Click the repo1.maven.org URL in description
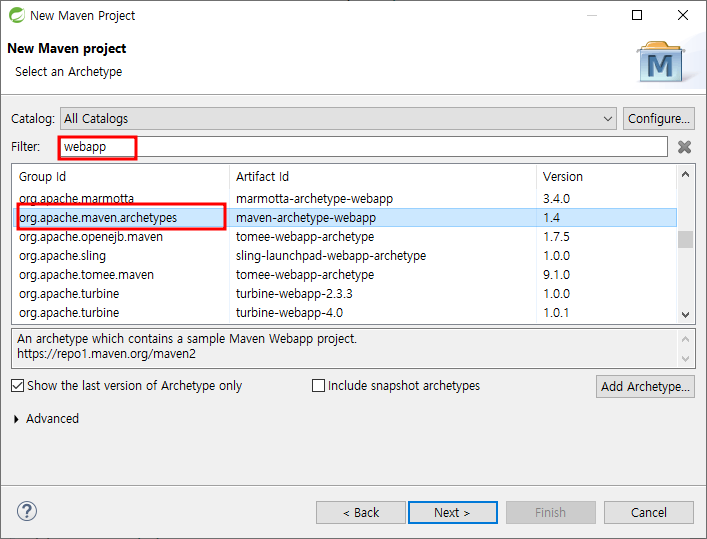 (x=106, y=354)
